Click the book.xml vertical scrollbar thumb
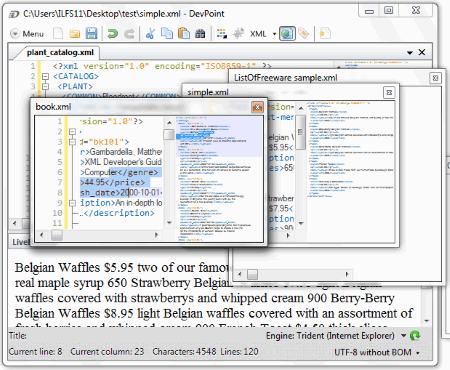This screenshot has width=450, height=370. [169, 134]
